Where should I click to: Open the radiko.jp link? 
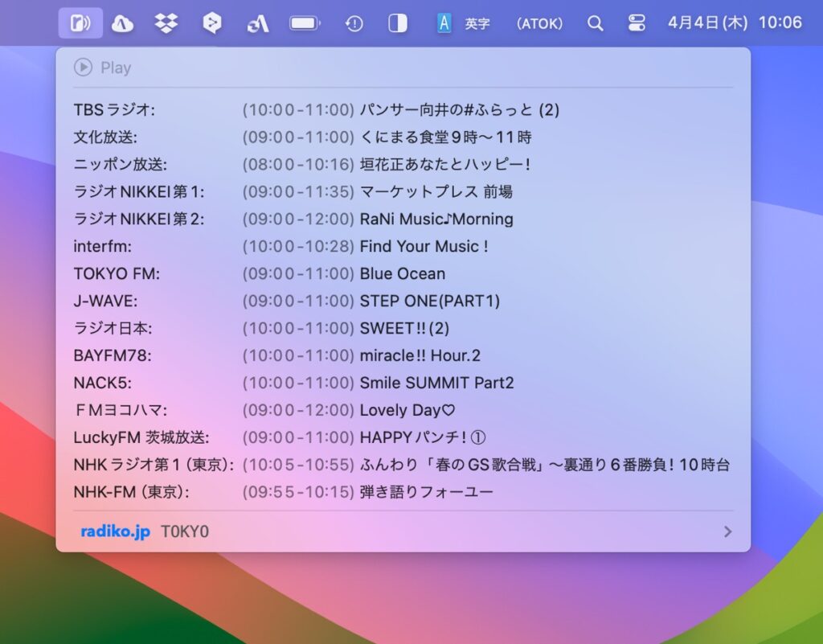[113, 531]
